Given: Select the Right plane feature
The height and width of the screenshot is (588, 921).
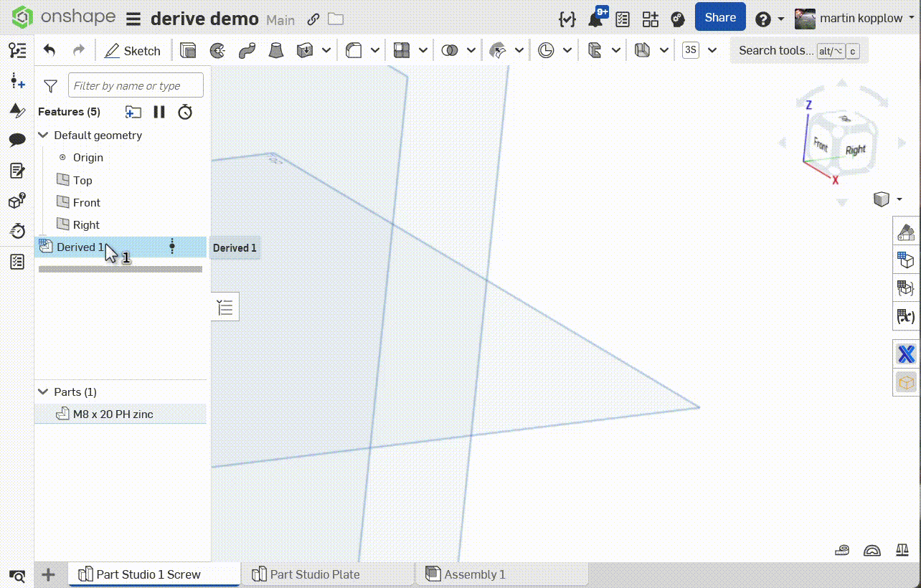Looking at the screenshot, I should tap(86, 224).
